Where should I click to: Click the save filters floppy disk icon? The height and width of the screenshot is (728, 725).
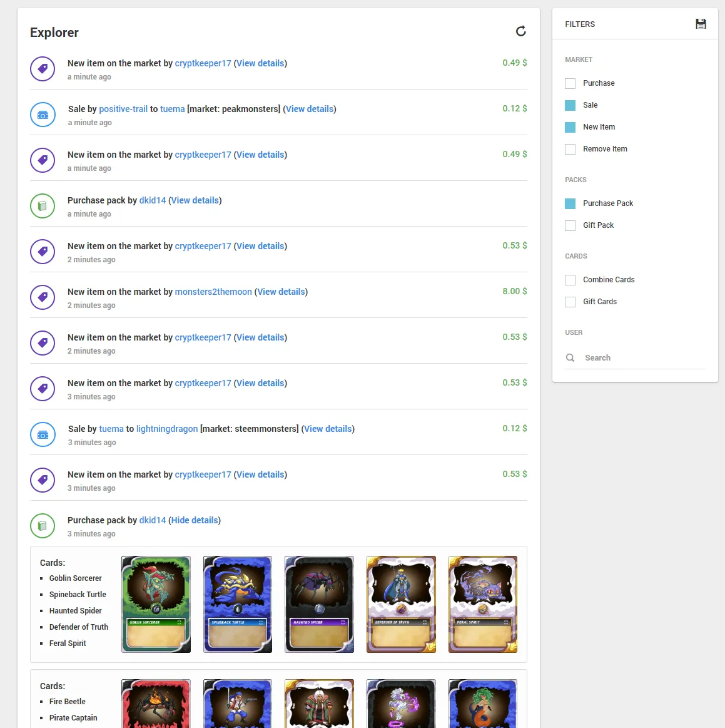pos(701,24)
